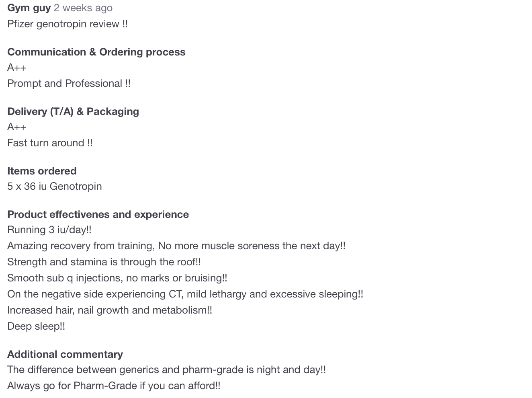Click 'Delivery (T/A) & Packaging' heading
Screen dimensions: 532x398
(73, 112)
